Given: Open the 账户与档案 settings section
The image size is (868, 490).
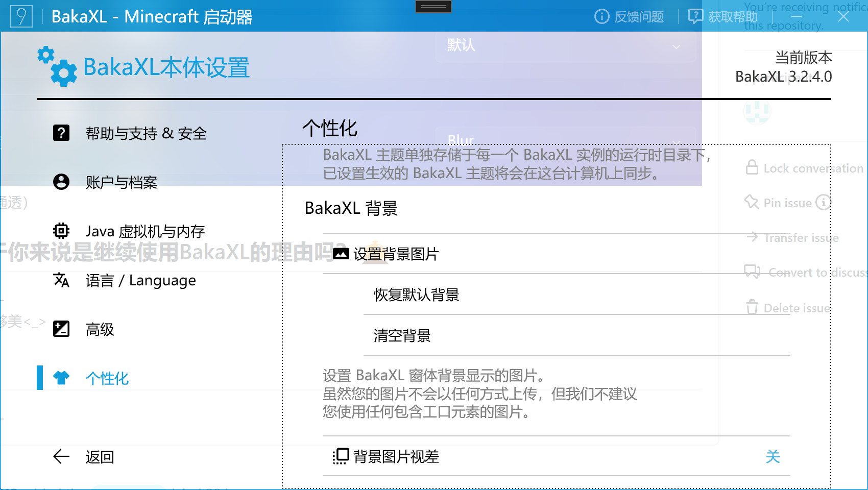Looking at the screenshot, I should click(122, 182).
